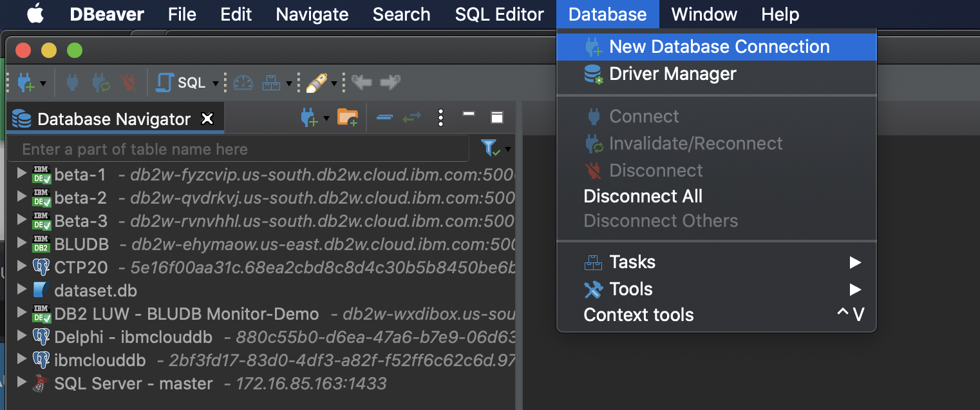Select the Context tools menu entry
Screen dimensions: 980x410
(x=716, y=315)
